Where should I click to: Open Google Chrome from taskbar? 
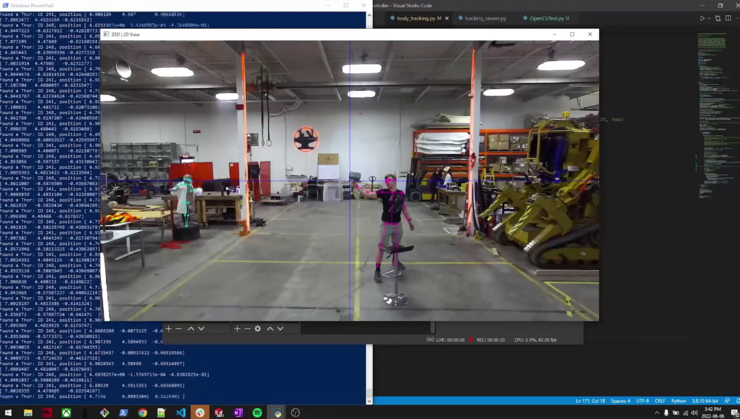tap(143, 413)
